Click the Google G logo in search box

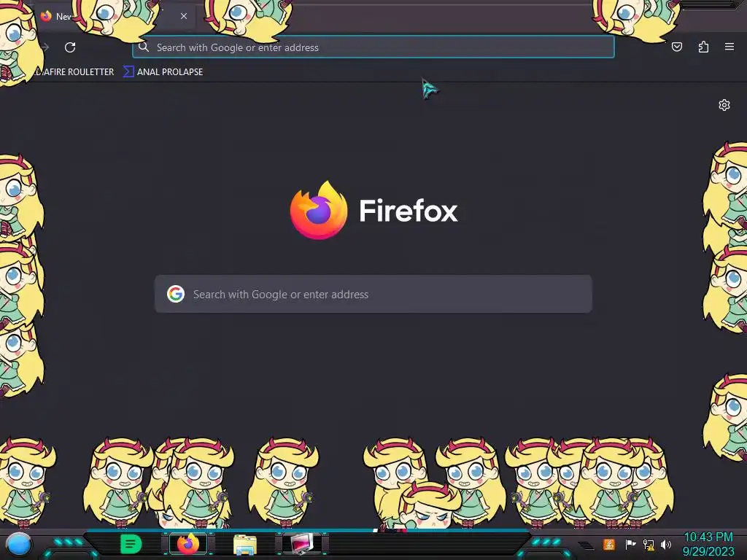coord(176,294)
